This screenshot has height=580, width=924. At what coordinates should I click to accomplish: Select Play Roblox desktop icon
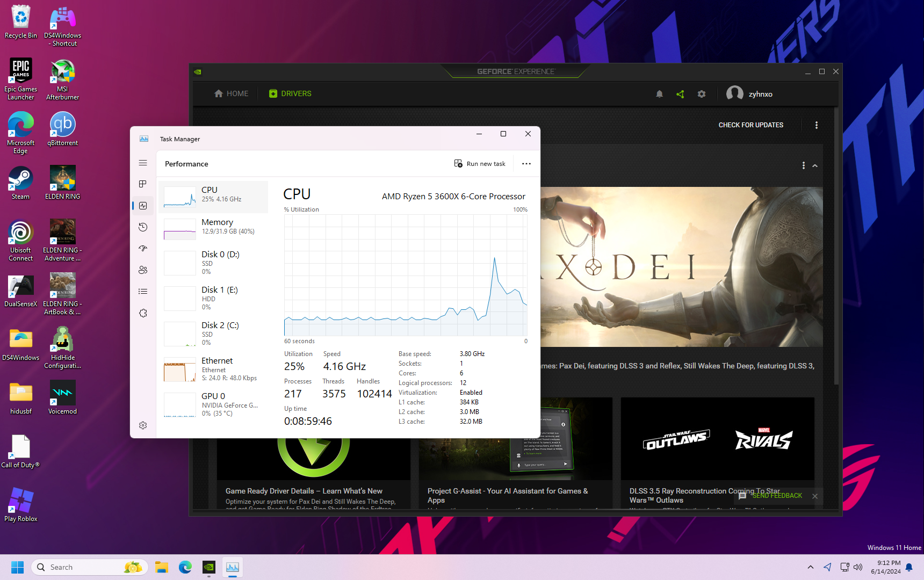[x=21, y=505]
